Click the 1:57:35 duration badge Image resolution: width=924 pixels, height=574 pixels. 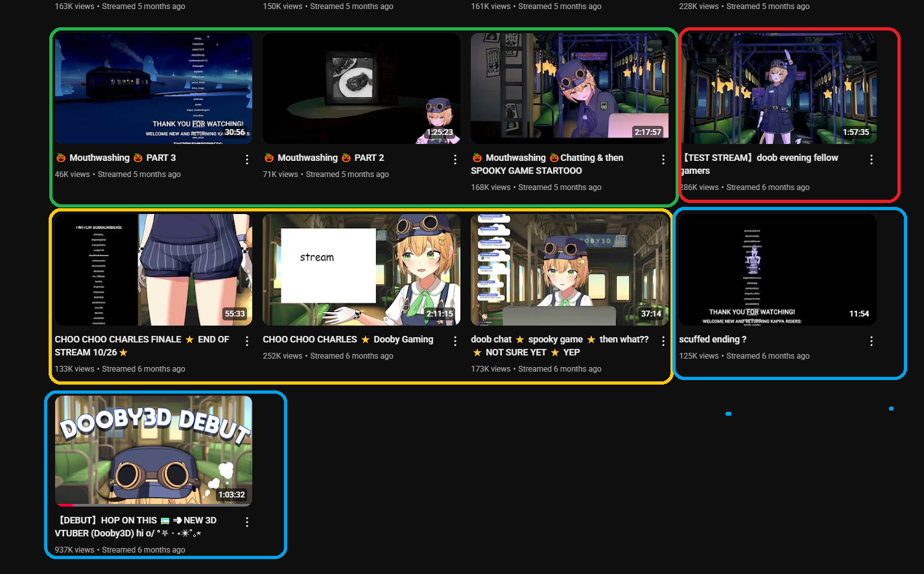[856, 132]
